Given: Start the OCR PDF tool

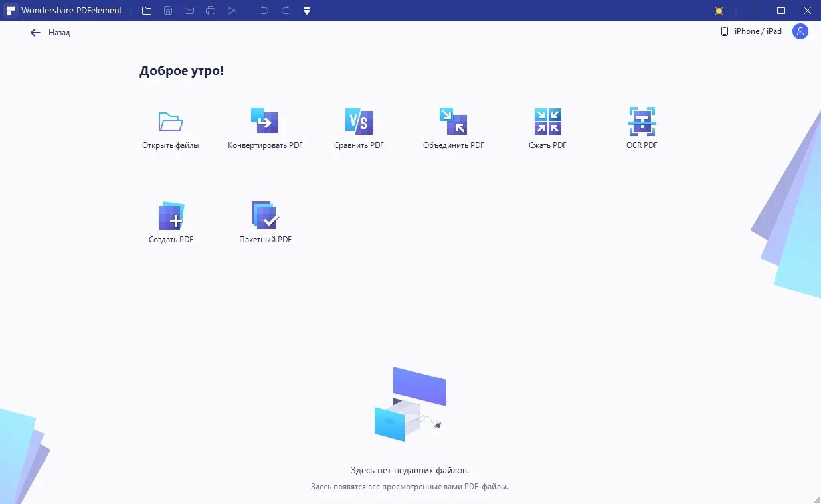Looking at the screenshot, I should click(641, 121).
